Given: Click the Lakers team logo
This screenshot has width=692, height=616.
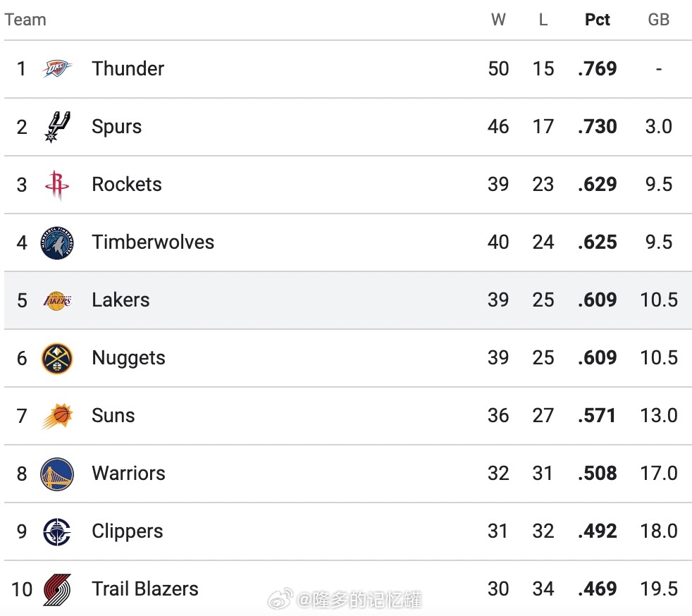Looking at the screenshot, I should [57, 300].
